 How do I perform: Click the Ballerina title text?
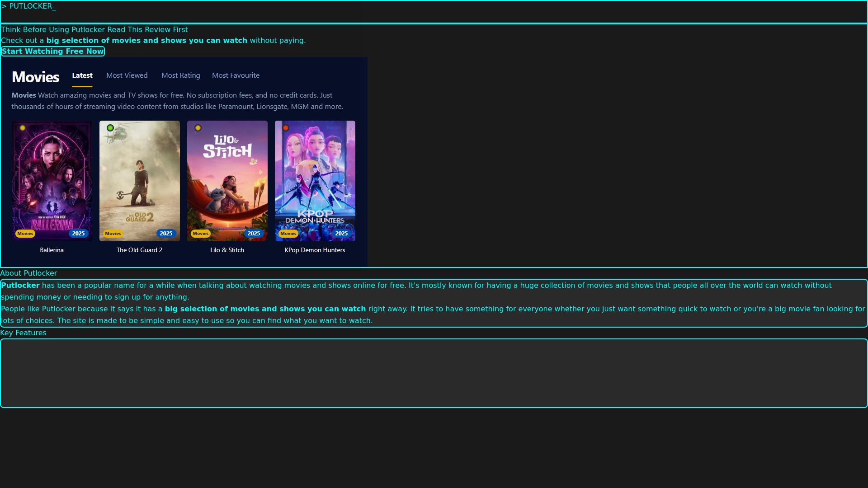point(52,250)
